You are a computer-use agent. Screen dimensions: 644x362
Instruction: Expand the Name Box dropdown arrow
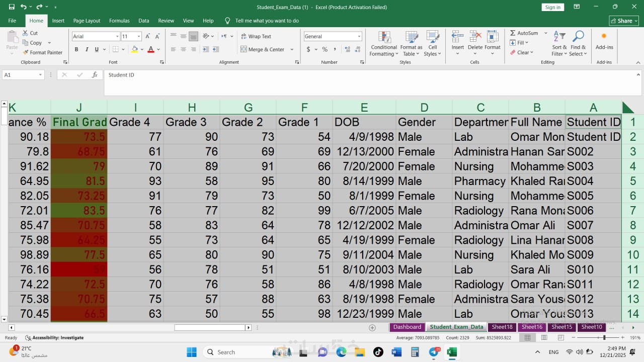[40, 75]
